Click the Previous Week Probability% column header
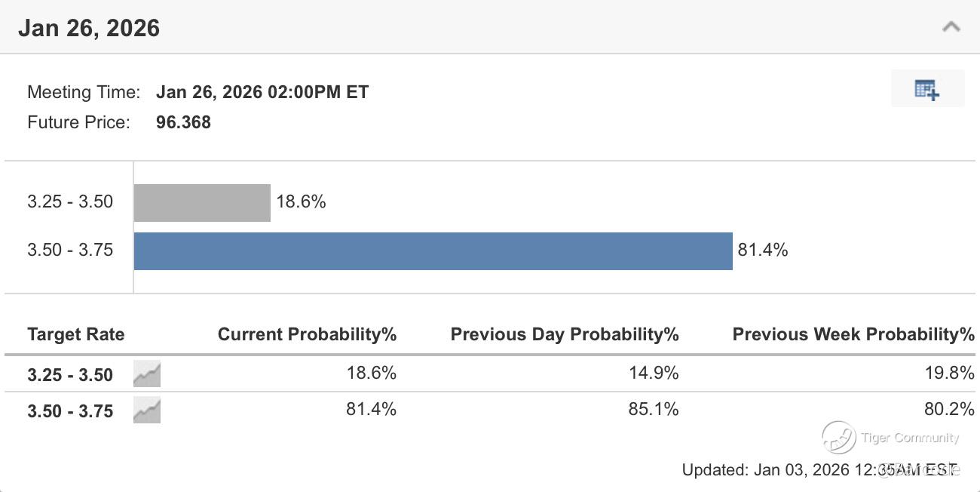The width and height of the screenshot is (980, 492). pyautogui.click(x=853, y=334)
